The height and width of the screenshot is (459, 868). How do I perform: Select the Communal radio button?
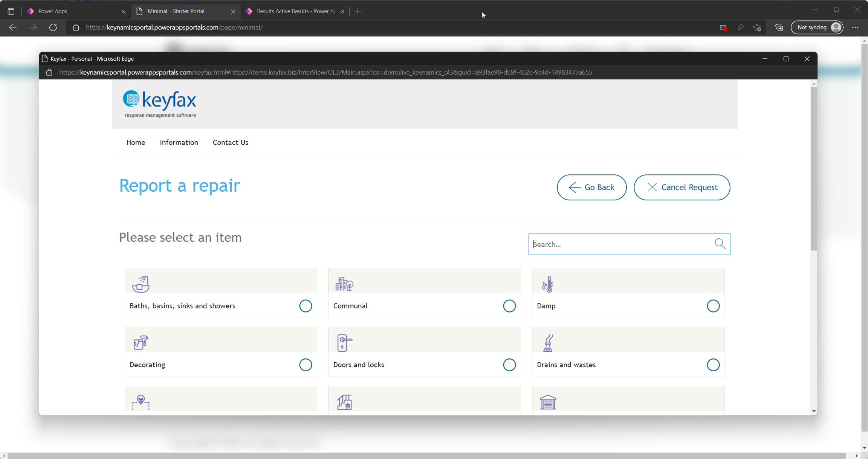click(x=509, y=306)
